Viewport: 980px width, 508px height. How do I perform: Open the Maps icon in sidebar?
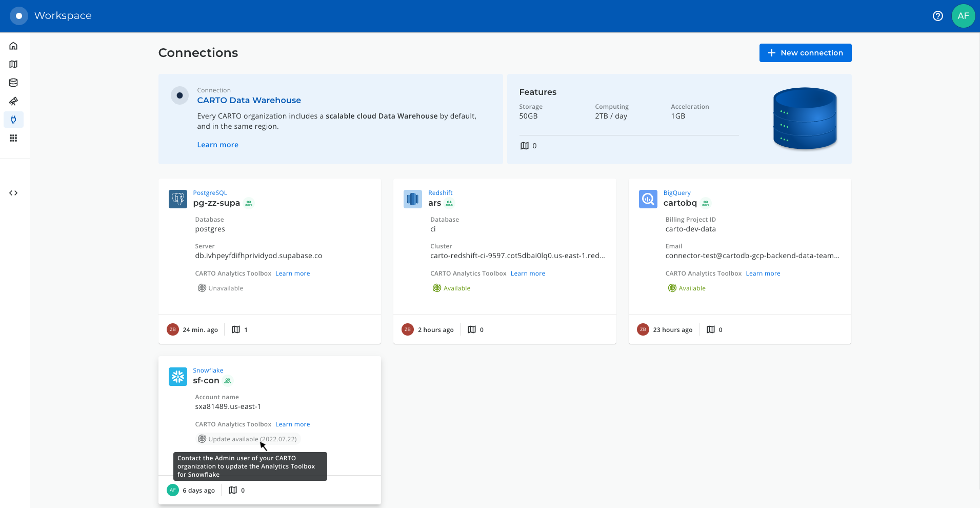coord(13,64)
